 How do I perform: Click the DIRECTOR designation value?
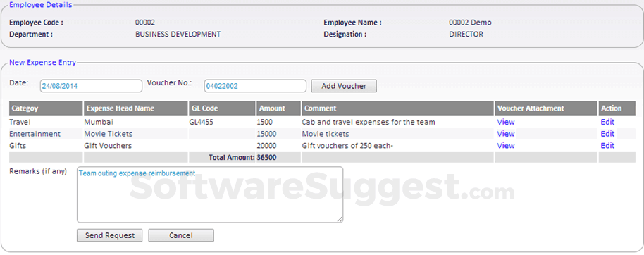tap(466, 35)
